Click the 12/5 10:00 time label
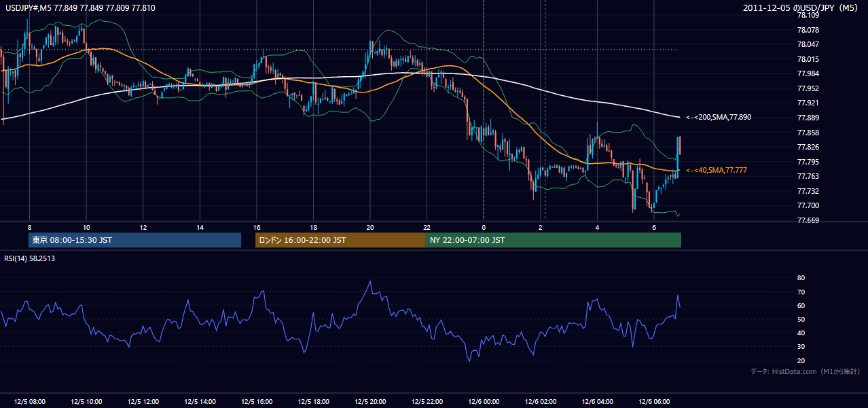 [x=86, y=402]
